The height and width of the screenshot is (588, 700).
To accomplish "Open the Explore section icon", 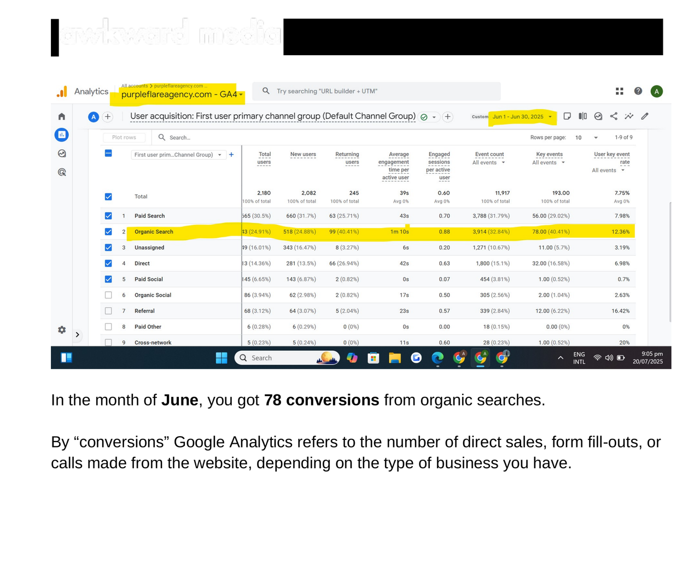I will (62, 154).
